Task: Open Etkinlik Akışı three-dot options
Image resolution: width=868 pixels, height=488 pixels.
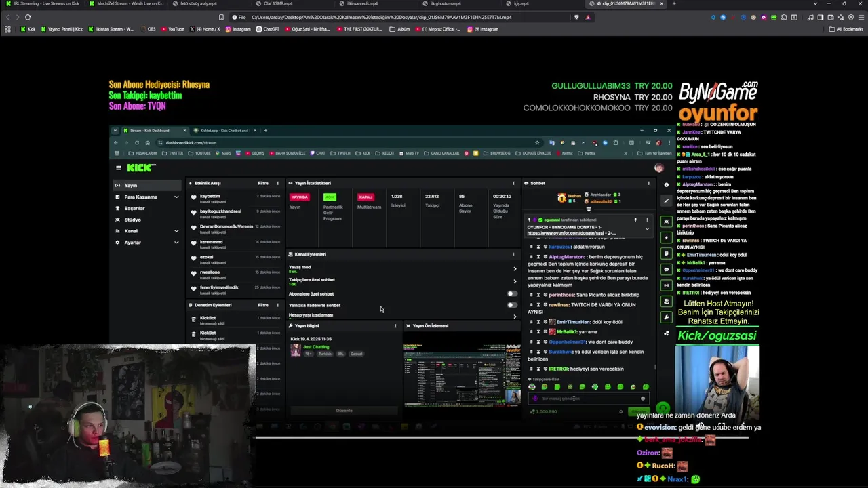Action: tap(277, 183)
